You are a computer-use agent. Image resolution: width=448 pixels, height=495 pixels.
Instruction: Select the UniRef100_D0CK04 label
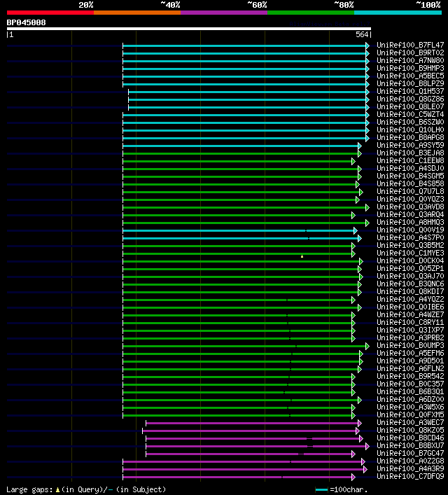tap(410, 260)
